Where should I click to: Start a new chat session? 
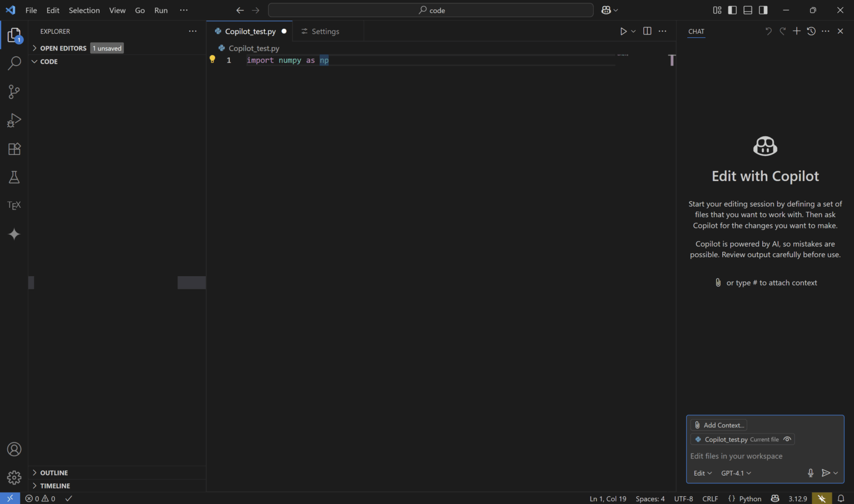(797, 31)
